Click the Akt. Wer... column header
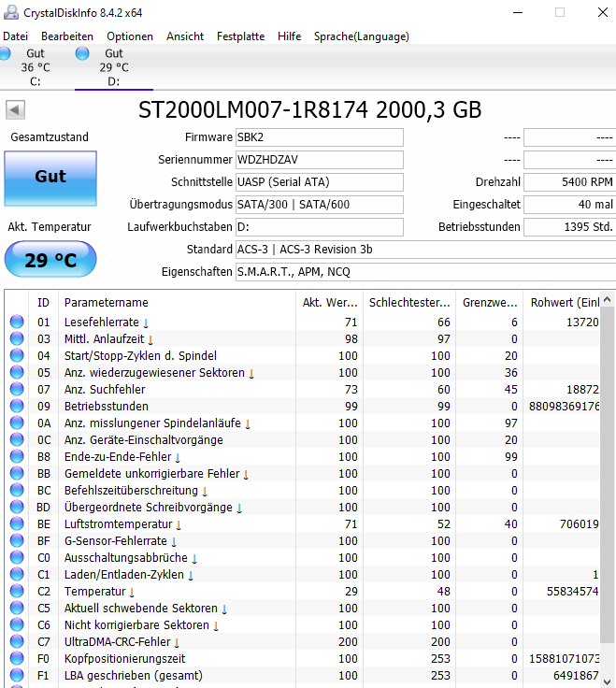The height and width of the screenshot is (688, 616). pyautogui.click(x=329, y=302)
